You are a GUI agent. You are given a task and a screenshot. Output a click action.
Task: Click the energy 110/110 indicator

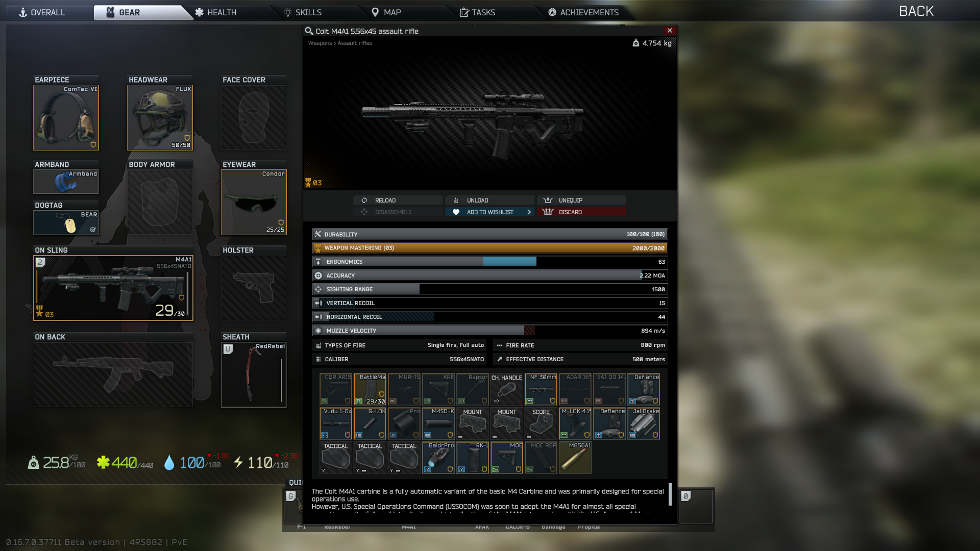pyautogui.click(x=261, y=463)
